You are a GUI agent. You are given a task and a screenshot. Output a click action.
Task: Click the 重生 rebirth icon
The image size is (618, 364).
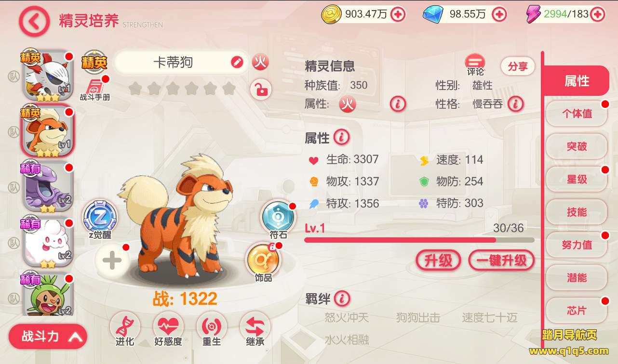point(212,327)
